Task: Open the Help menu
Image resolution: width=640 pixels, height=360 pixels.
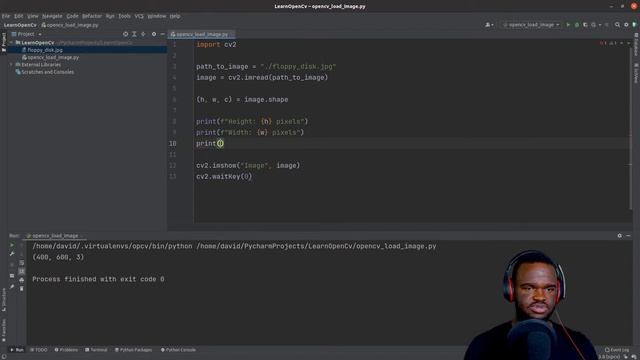Action: (x=175, y=16)
